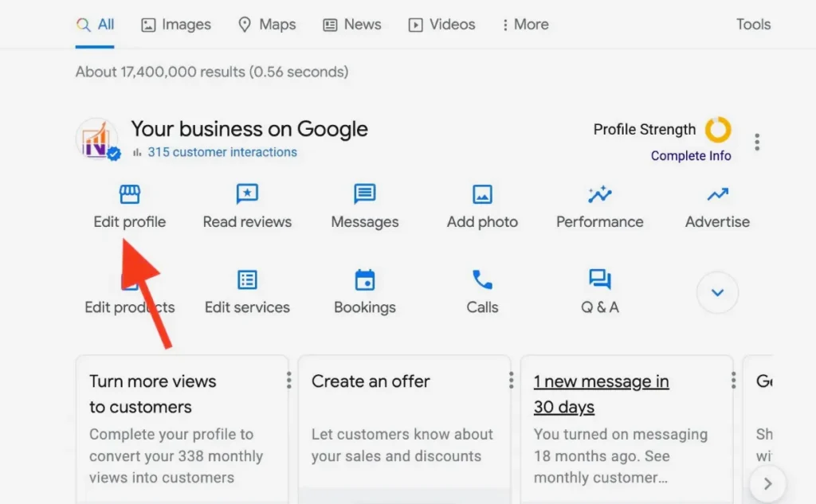
Task: Open options on Create an offer card
Action: 511,381
